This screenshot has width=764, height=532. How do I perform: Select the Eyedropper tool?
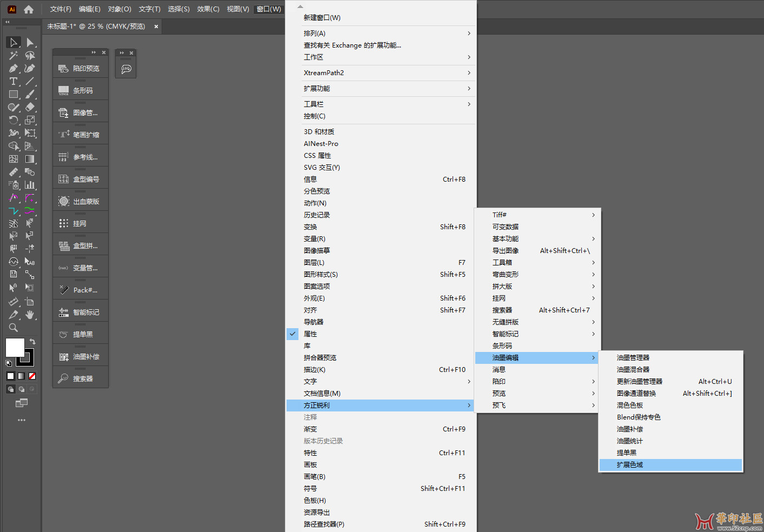pos(14,172)
